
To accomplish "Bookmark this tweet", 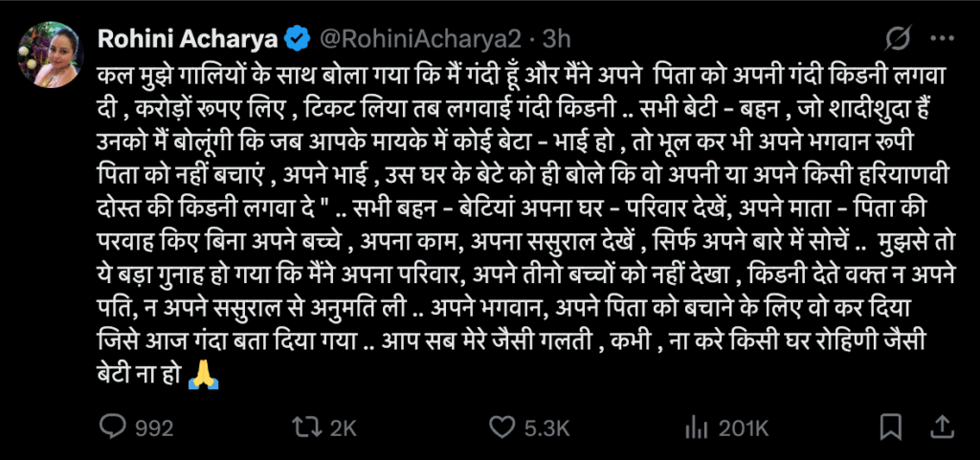I will click(891, 427).
